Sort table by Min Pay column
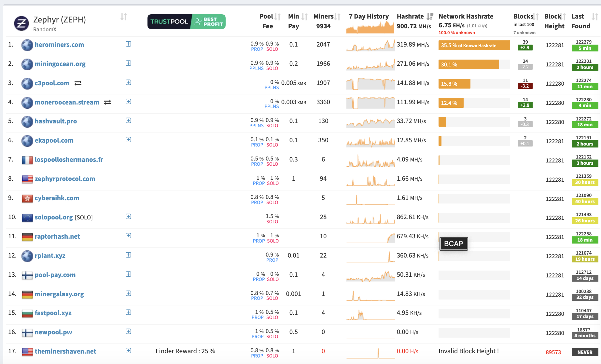 [304, 17]
